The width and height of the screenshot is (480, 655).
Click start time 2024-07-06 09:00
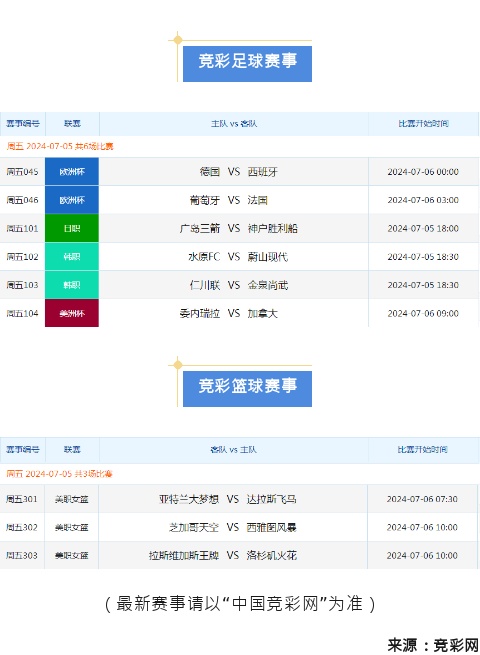[x=423, y=313]
